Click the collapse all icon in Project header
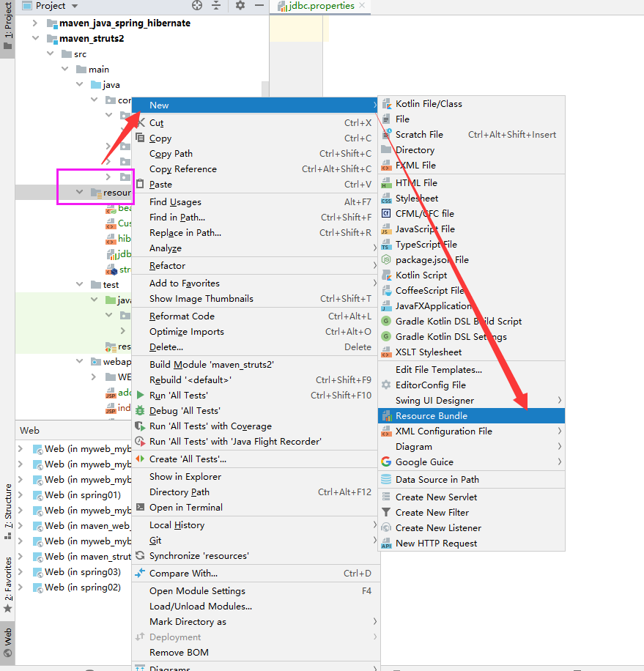 pyautogui.click(x=216, y=6)
